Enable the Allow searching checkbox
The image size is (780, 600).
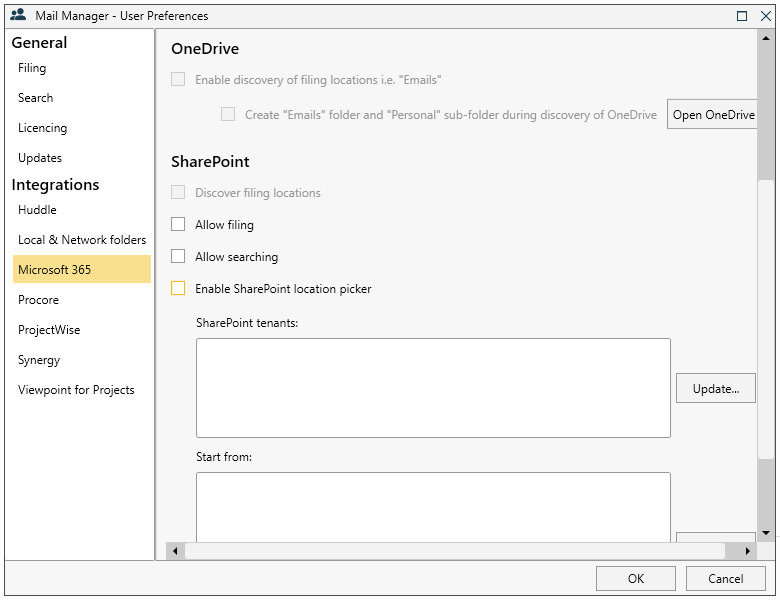[x=178, y=257]
